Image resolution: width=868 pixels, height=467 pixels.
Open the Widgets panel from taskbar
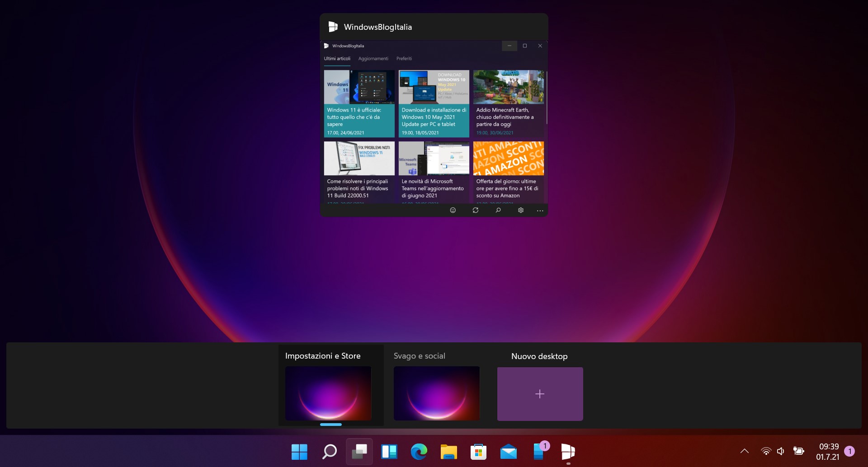tap(389, 452)
